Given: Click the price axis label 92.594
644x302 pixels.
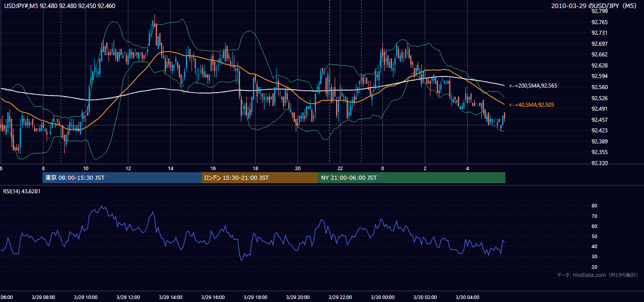Looking at the screenshot, I should click(x=599, y=76).
